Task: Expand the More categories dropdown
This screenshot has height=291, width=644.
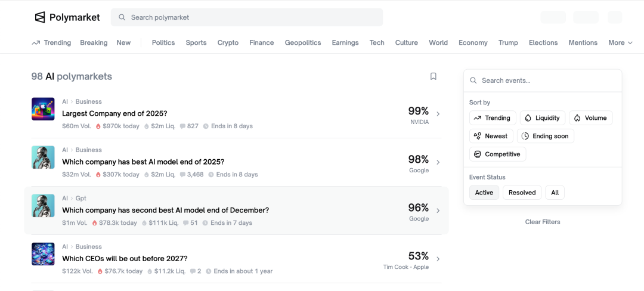Action: [620, 43]
